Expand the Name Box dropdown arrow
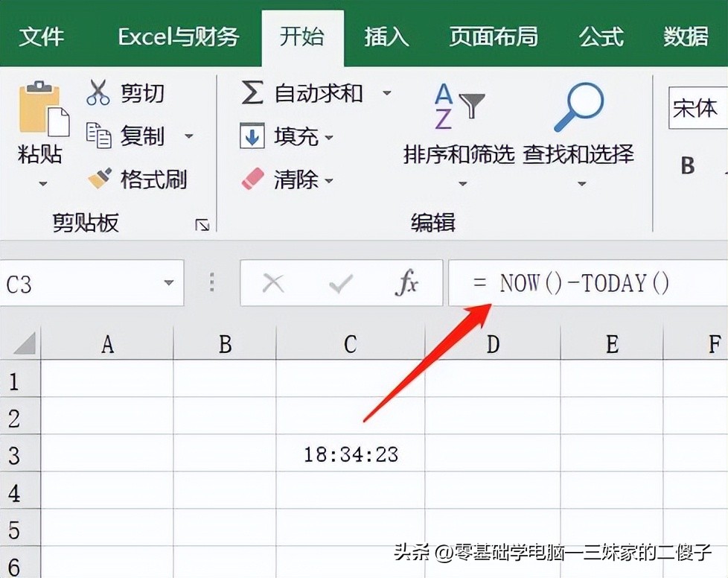The image size is (728, 578). [x=168, y=284]
